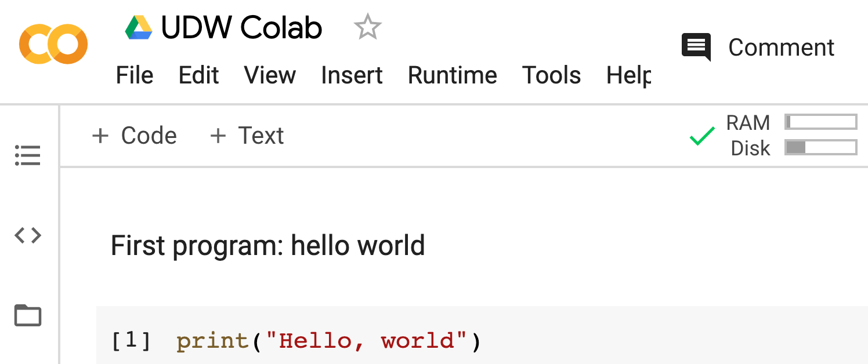Click the RAM usage bar
The width and height of the screenshot is (868, 364).
[x=820, y=122]
